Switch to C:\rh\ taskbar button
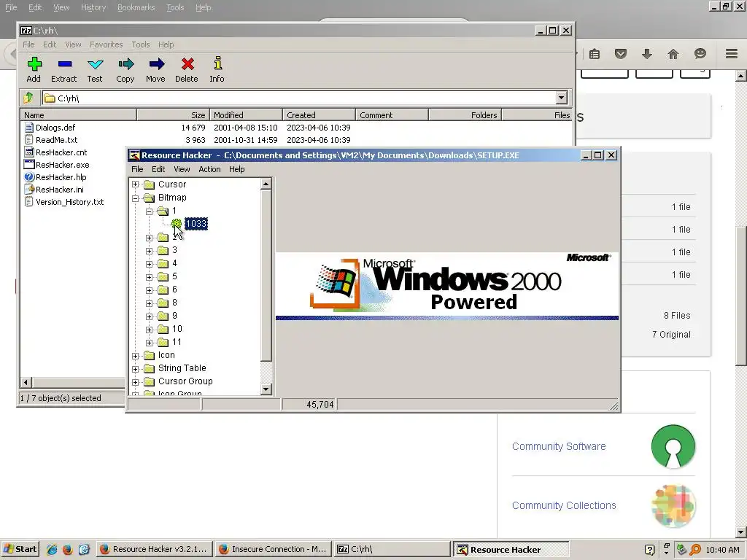 [x=392, y=550]
